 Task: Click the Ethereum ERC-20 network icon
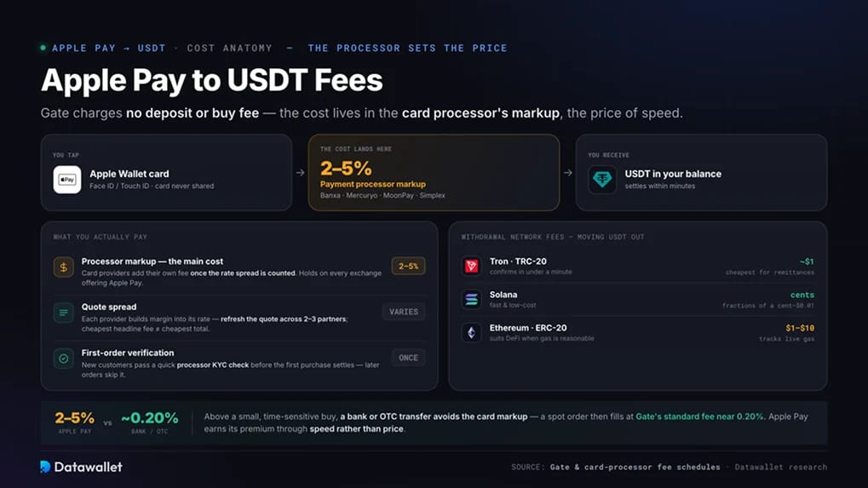tap(472, 332)
